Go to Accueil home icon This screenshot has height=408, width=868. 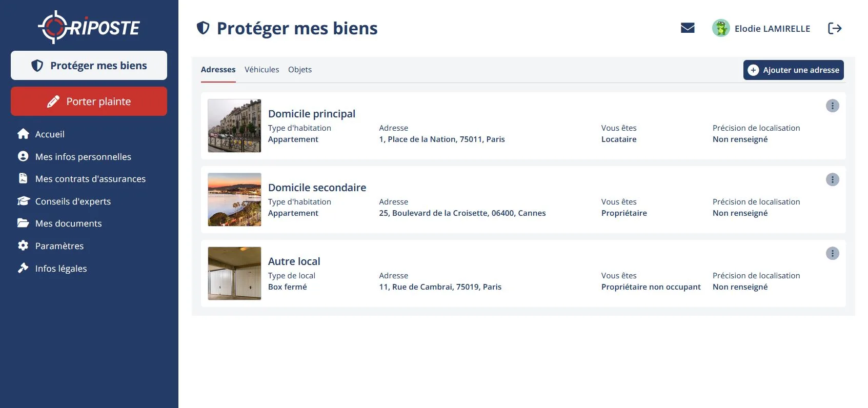[23, 134]
